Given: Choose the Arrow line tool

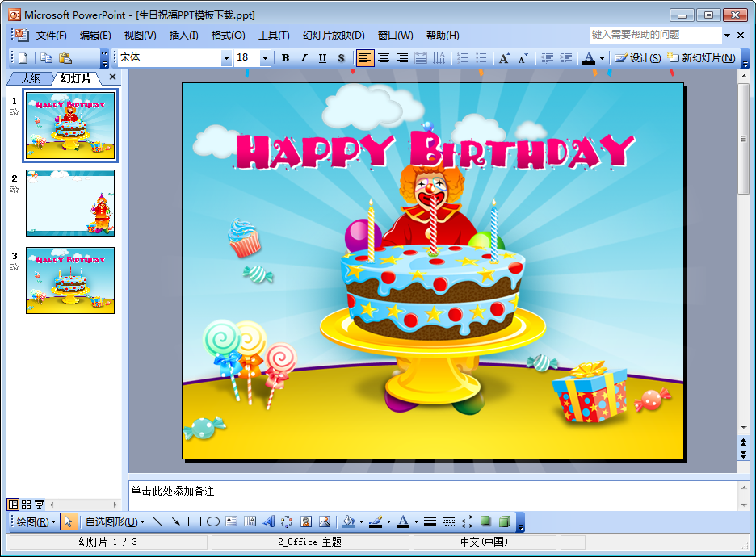Looking at the screenshot, I should [175, 521].
